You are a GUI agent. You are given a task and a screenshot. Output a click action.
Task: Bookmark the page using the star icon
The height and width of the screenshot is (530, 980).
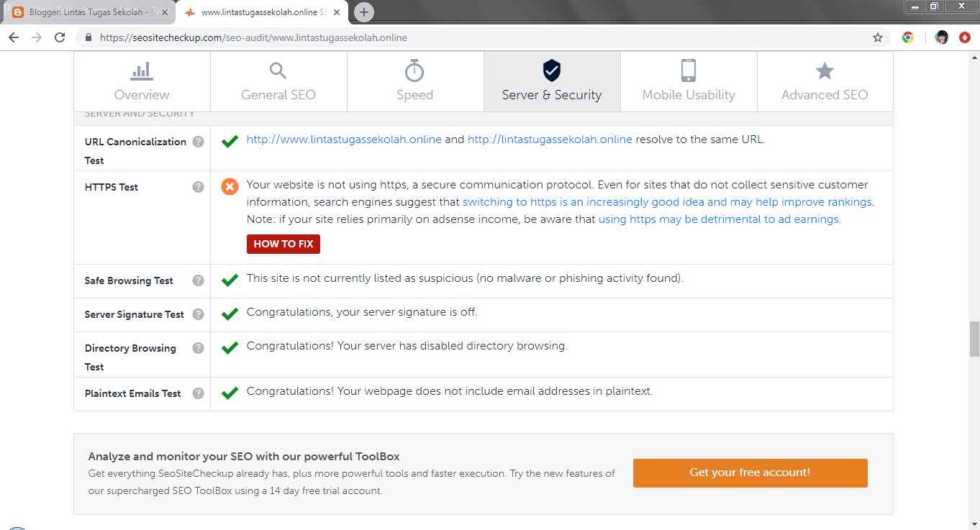point(878,37)
